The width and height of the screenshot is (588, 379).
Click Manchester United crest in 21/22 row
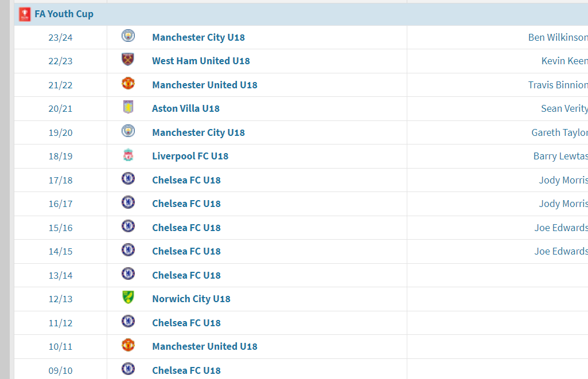pyautogui.click(x=128, y=84)
